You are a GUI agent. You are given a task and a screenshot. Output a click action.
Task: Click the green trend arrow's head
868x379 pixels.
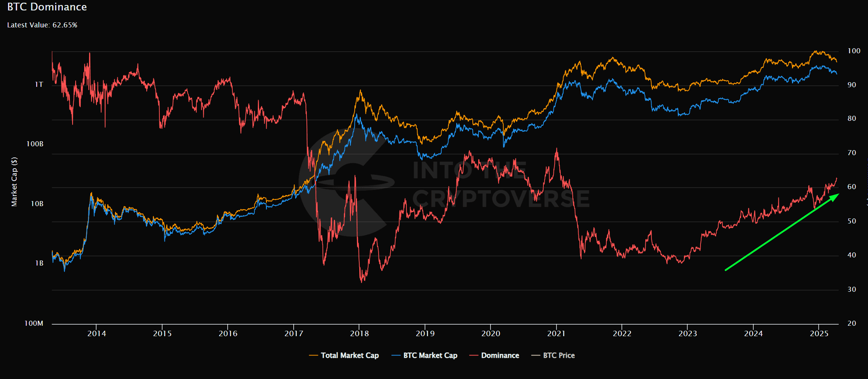[x=834, y=197]
